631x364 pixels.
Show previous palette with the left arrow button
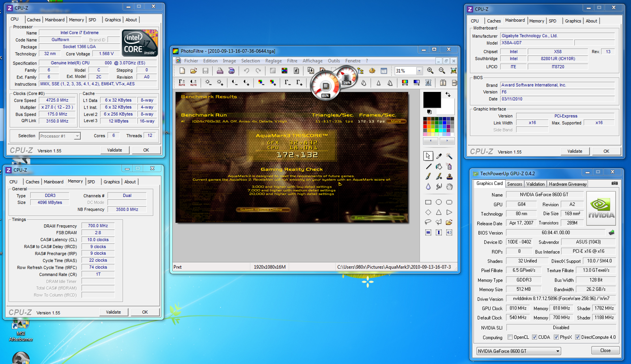pyautogui.click(x=431, y=141)
